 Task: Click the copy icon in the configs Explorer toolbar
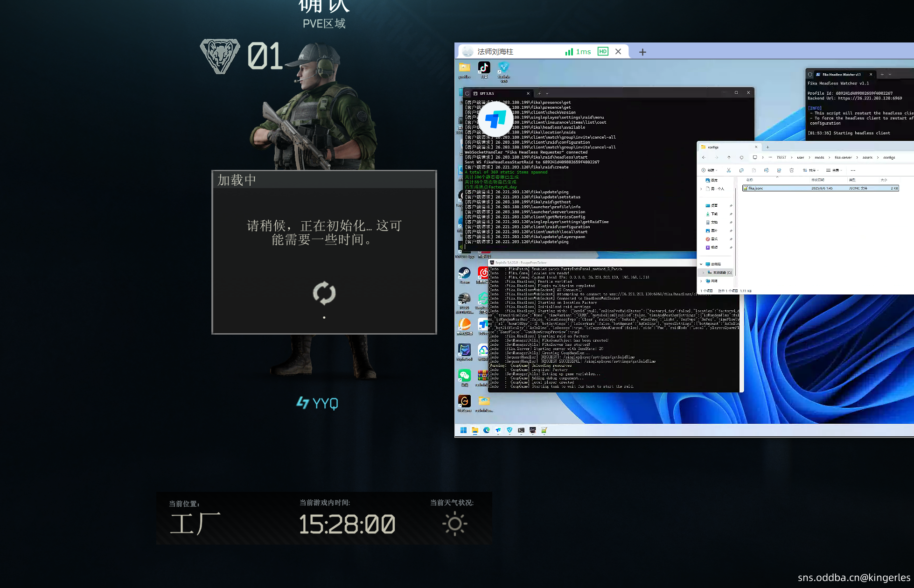[741, 170]
